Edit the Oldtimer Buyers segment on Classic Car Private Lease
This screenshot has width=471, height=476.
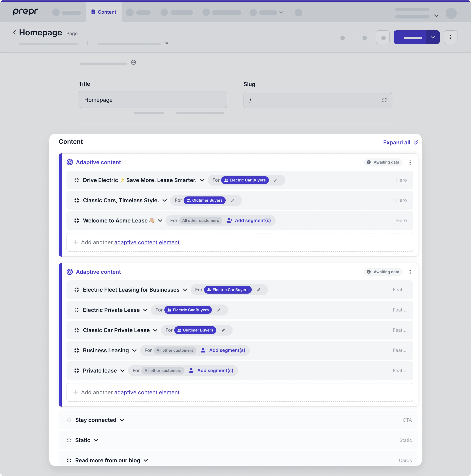(x=223, y=330)
